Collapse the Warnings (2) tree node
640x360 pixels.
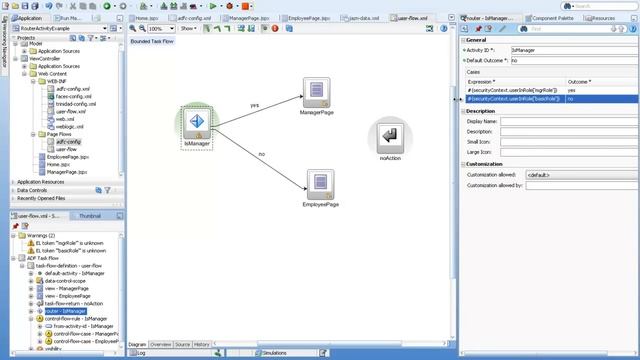tap(13, 236)
